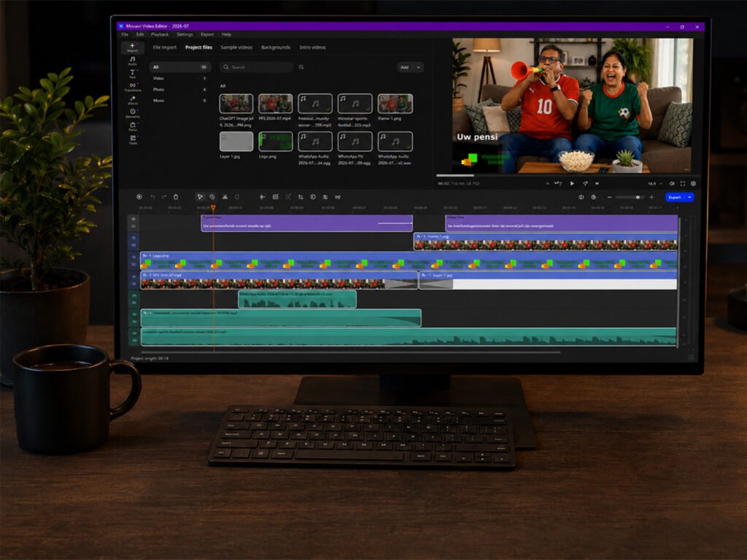Viewport: 747px width, 560px height.
Task: Play the preview video
Action: [572, 183]
